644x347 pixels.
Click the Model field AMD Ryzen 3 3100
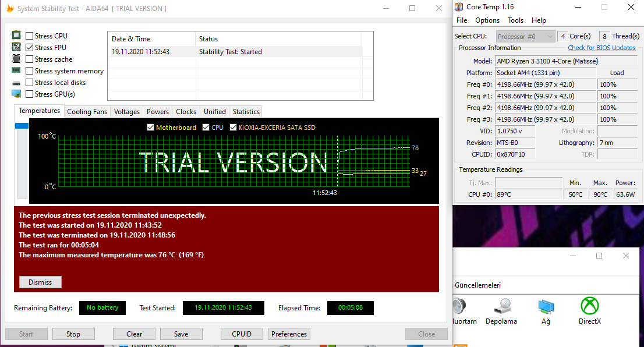[x=567, y=61]
